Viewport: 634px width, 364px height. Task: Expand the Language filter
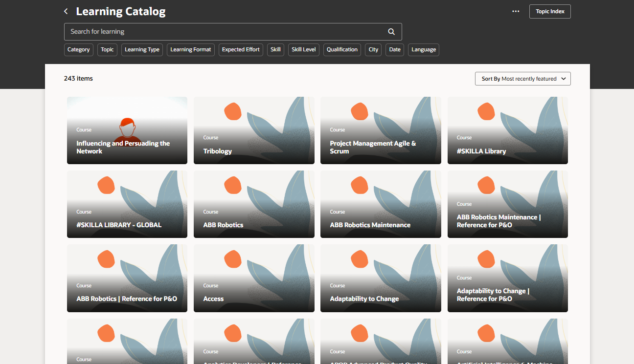(424, 49)
